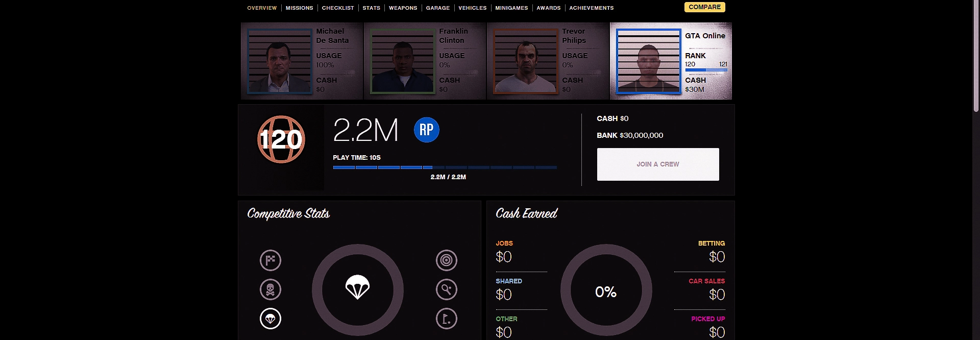Screen dimensions: 980x340
Task: Go to the Stats tab
Action: click(x=372, y=8)
